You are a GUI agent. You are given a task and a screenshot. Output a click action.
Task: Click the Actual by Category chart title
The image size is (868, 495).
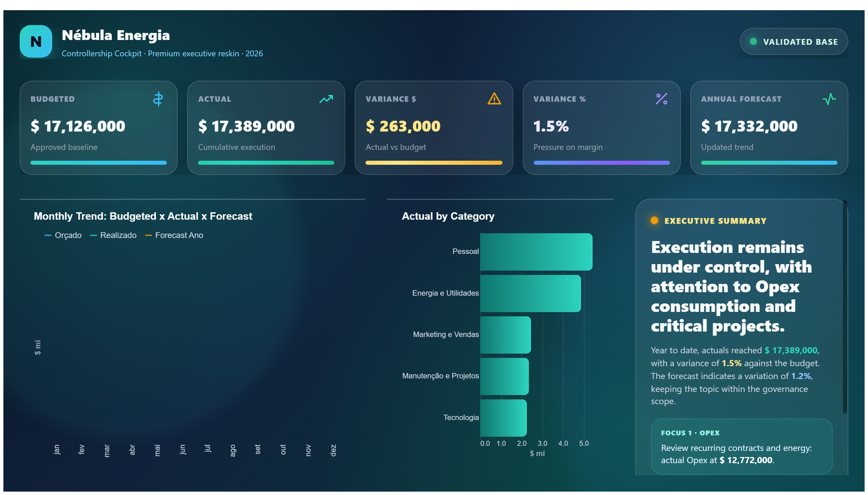coord(448,216)
